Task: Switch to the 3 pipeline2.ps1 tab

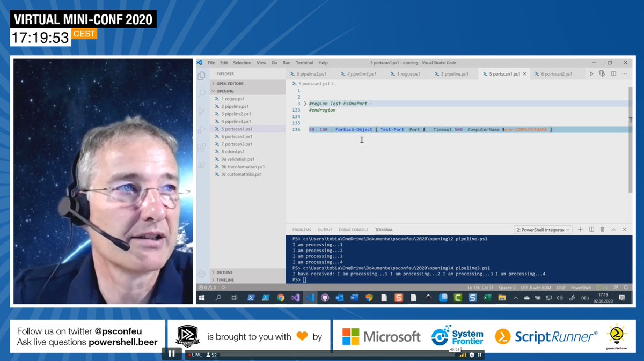Action: coord(311,74)
